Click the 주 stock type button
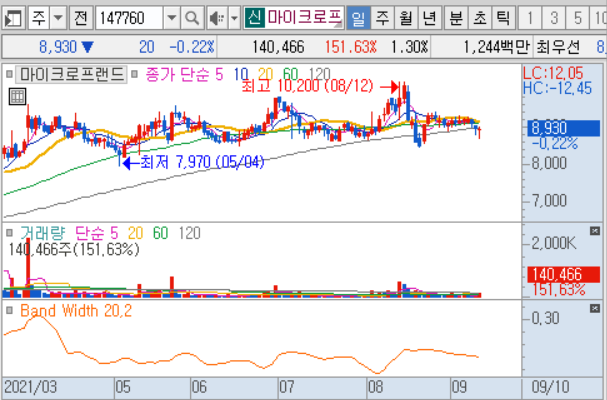The width and height of the screenshot is (607, 400). 39,18
